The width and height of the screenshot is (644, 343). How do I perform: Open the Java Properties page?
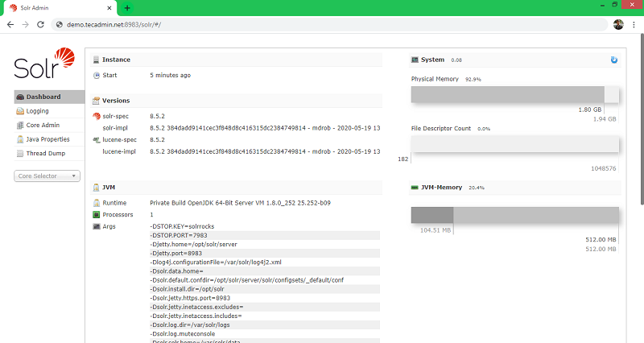coord(49,139)
